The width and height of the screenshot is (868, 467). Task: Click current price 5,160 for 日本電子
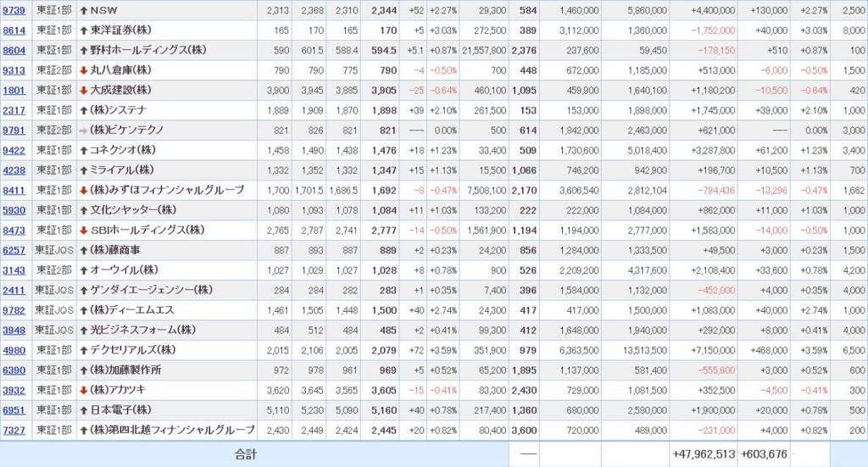click(x=384, y=410)
